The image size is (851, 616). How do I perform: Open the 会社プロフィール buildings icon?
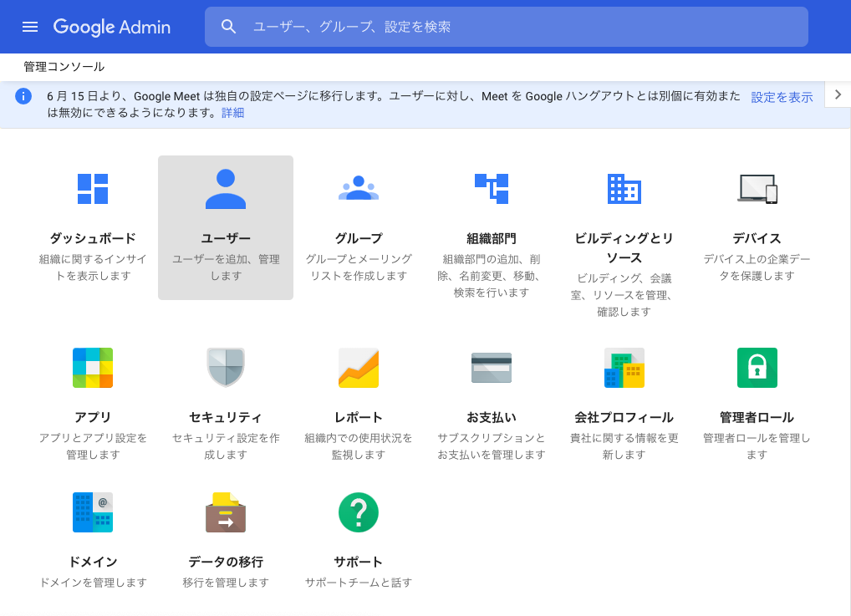tap(624, 368)
